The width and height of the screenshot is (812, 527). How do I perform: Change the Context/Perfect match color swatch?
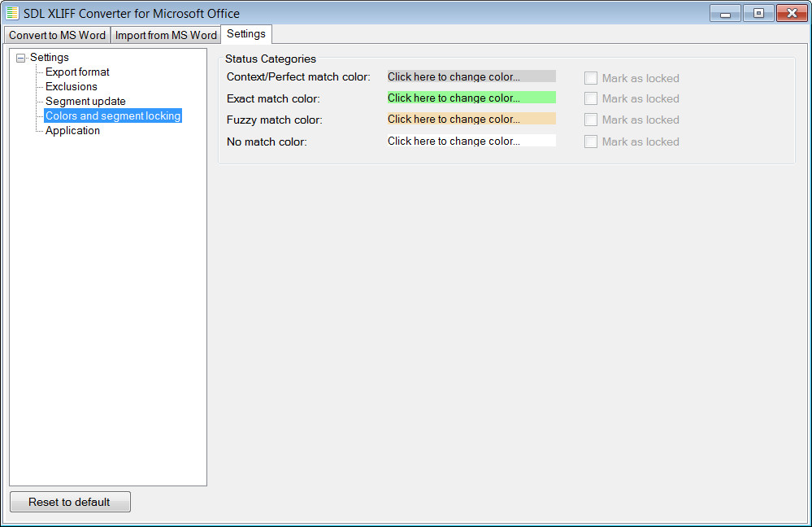(471, 76)
